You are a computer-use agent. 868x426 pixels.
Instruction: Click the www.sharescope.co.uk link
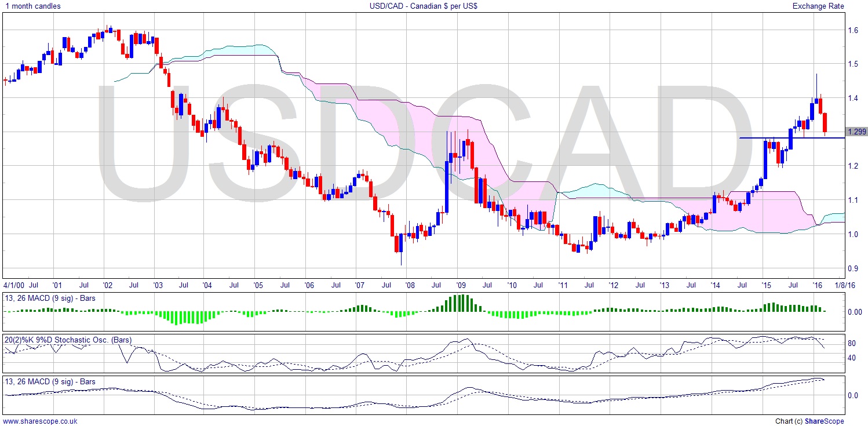point(40,421)
